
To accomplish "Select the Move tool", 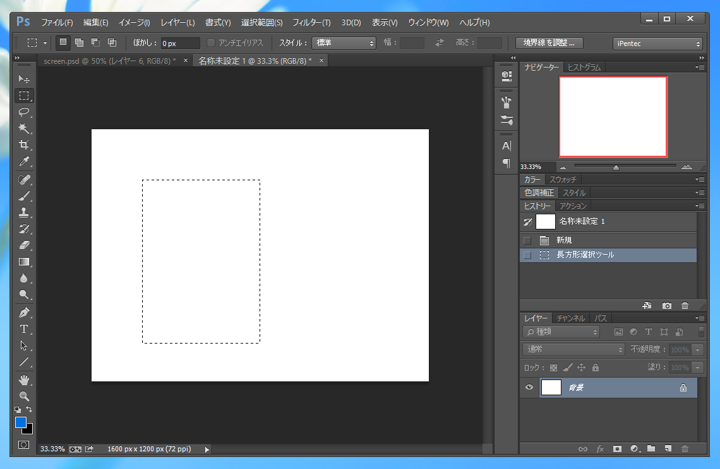I will tap(24, 79).
